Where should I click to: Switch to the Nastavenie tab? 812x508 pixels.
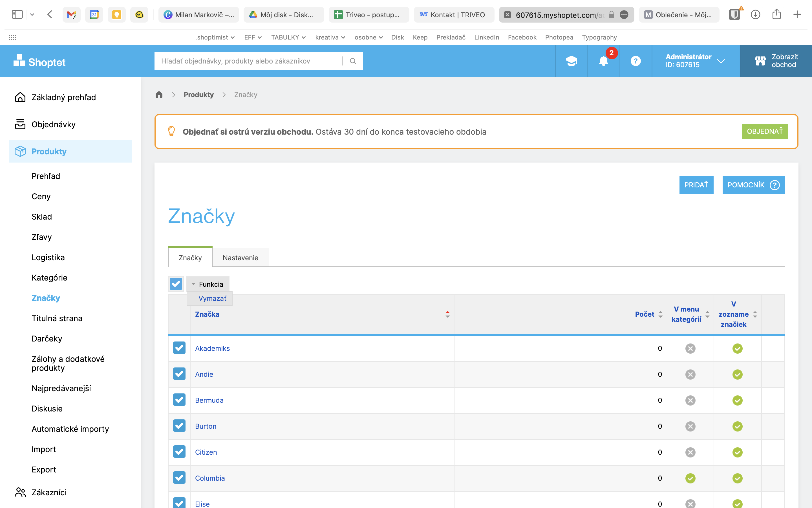point(240,258)
